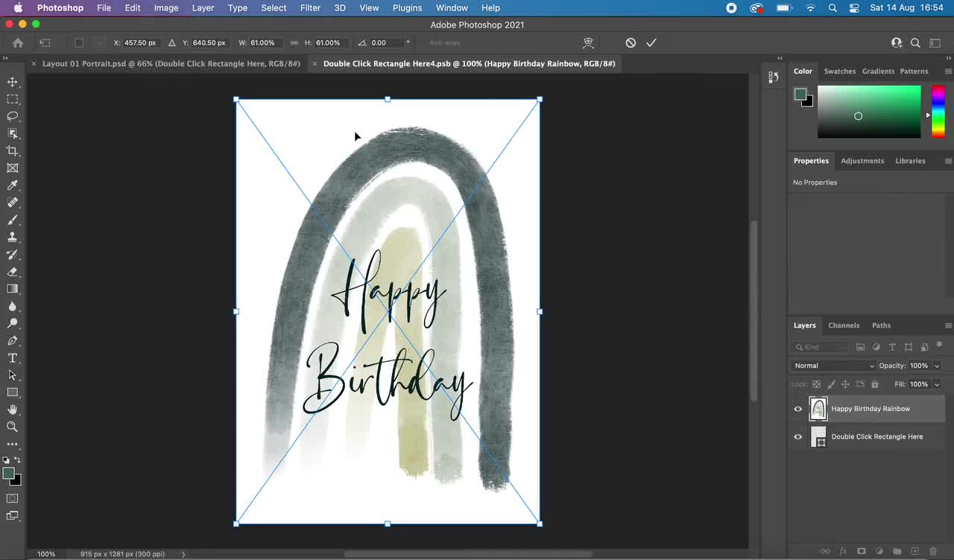This screenshot has height=560, width=954.
Task: Select the Rectangle shape tool
Action: pos(13,392)
